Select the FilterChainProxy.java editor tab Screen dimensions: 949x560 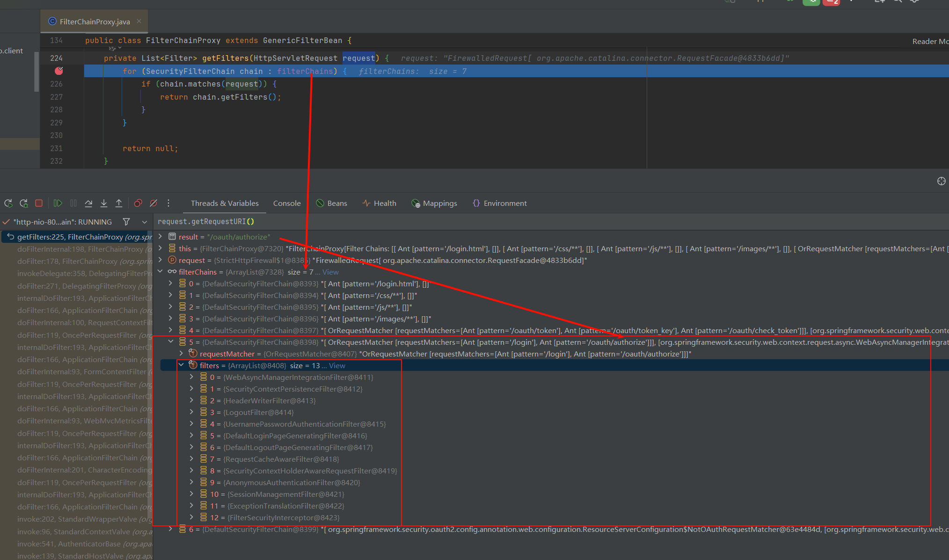tap(95, 22)
